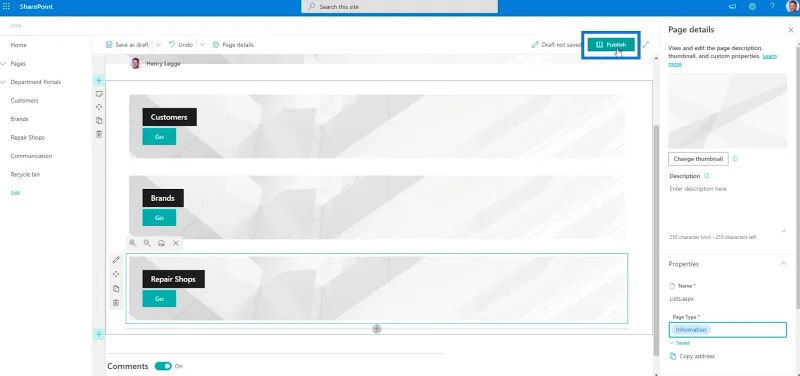Open the megaphone notifications icon in header
The width and height of the screenshot is (800, 376).
(732, 7)
